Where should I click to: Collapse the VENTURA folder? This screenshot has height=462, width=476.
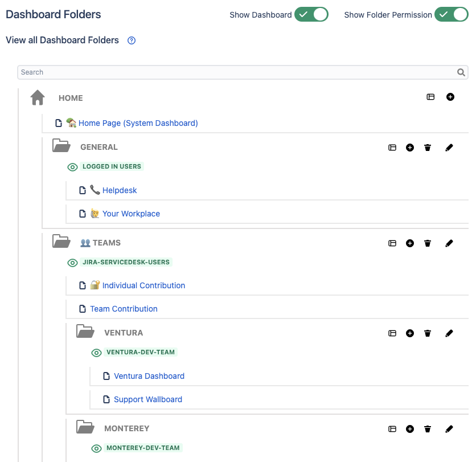[x=85, y=332]
